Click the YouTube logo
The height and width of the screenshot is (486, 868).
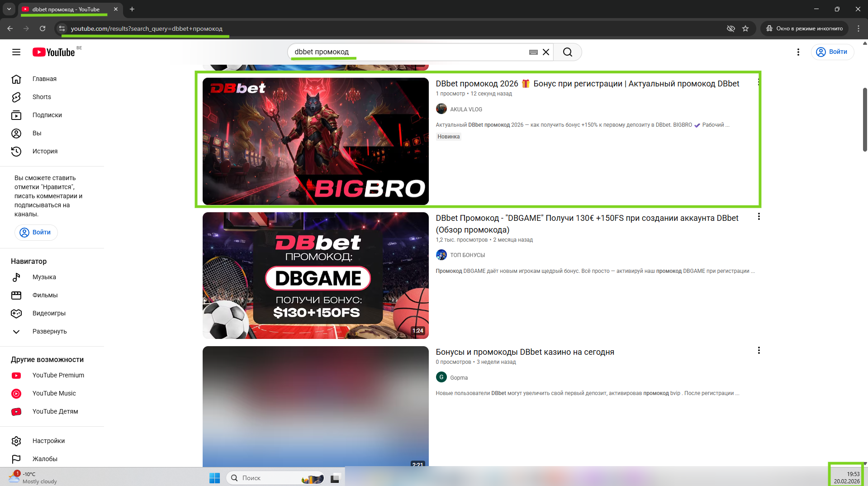[x=53, y=52]
